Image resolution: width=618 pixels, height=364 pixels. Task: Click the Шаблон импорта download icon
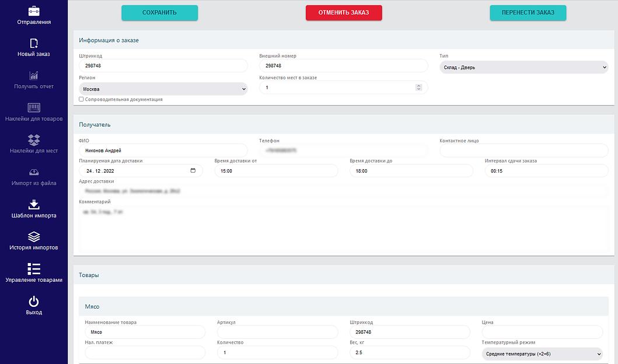(x=34, y=204)
